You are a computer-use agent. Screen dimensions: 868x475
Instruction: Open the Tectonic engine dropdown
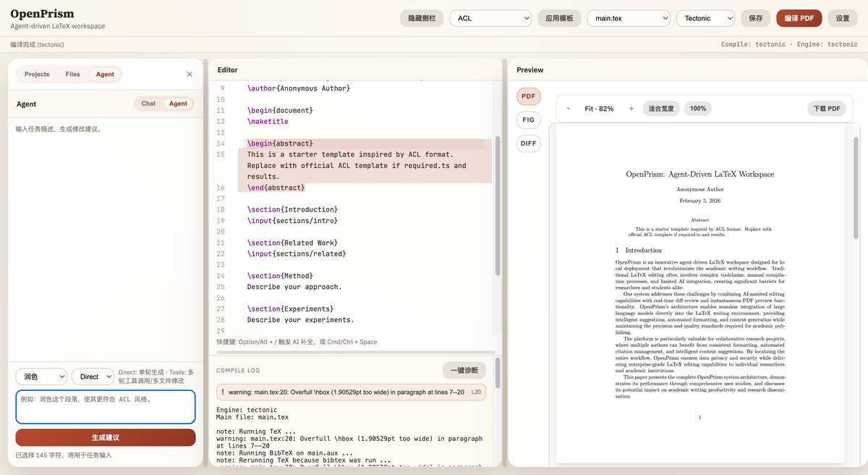coord(705,18)
